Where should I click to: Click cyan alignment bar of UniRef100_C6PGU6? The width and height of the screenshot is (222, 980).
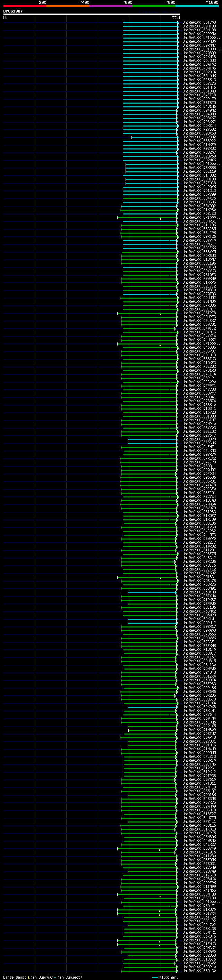[x=153, y=443]
